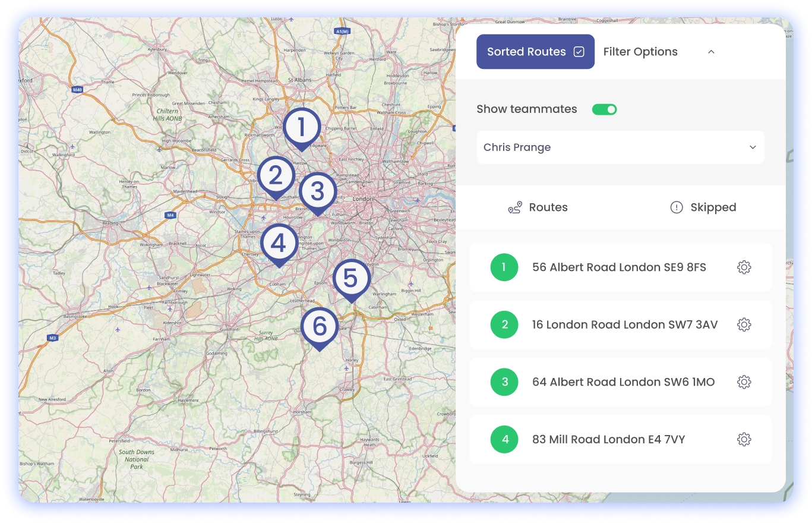Click the Sorted Routes button
Image resolution: width=812 pixels, height=523 pixels.
click(x=535, y=52)
